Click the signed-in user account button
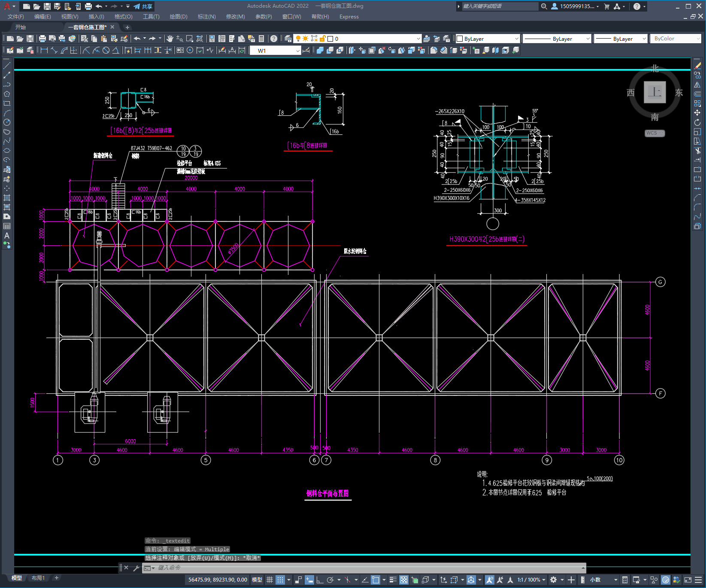 pyautogui.click(x=575, y=6)
